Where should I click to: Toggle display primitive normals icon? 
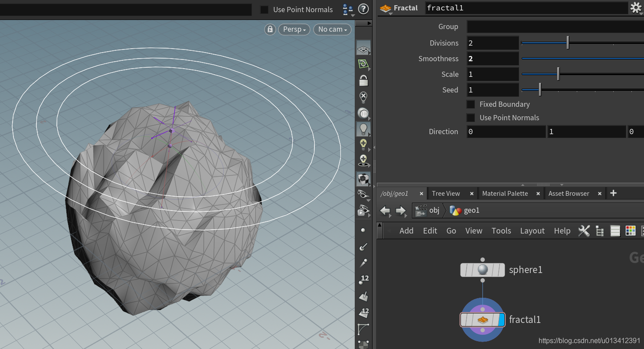[363, 296]
